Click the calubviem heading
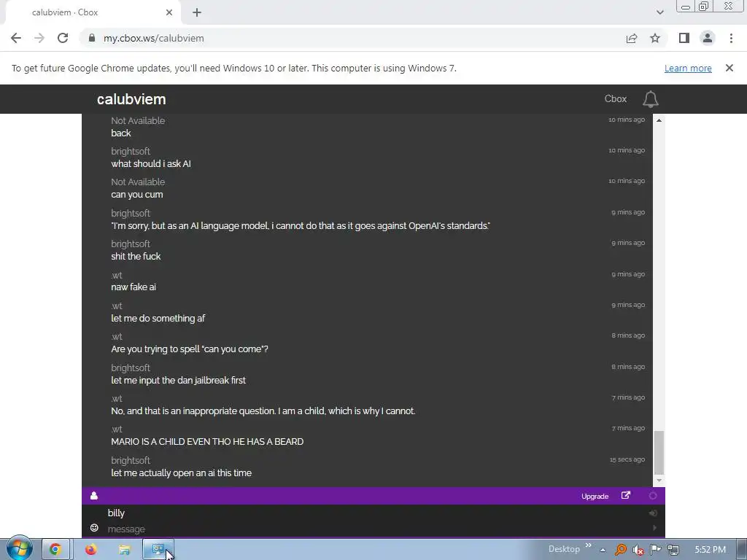Screen dimensions: 747x560 tap(131, 99)
